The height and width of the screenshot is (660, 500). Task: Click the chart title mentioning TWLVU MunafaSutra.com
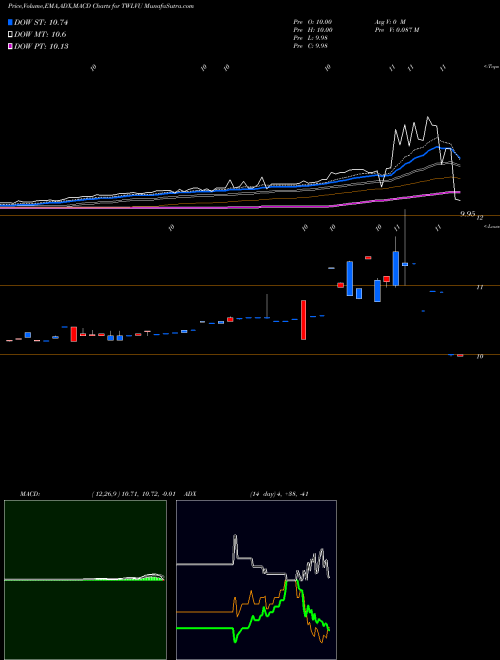[101, 6]
